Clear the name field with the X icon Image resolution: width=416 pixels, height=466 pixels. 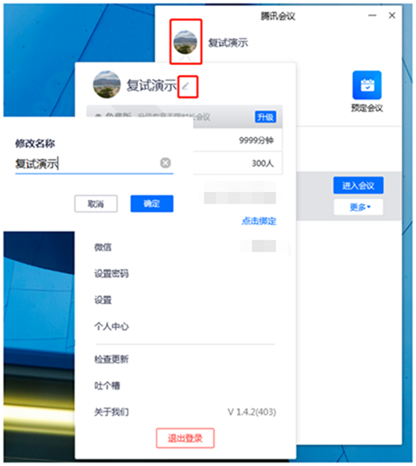[x=165, y=163]
